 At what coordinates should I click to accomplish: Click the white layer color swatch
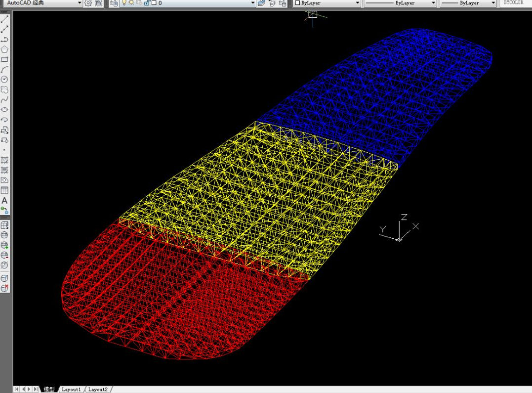click(154, 3)
